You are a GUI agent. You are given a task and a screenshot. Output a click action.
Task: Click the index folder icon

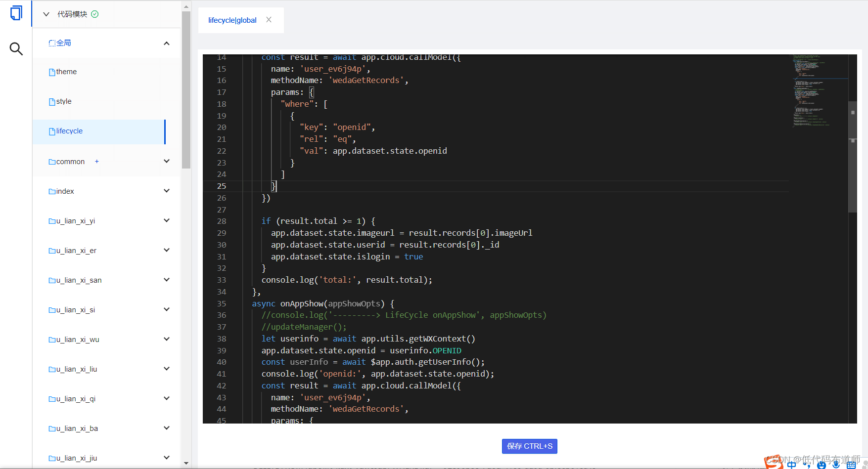[x=52, y=192]
